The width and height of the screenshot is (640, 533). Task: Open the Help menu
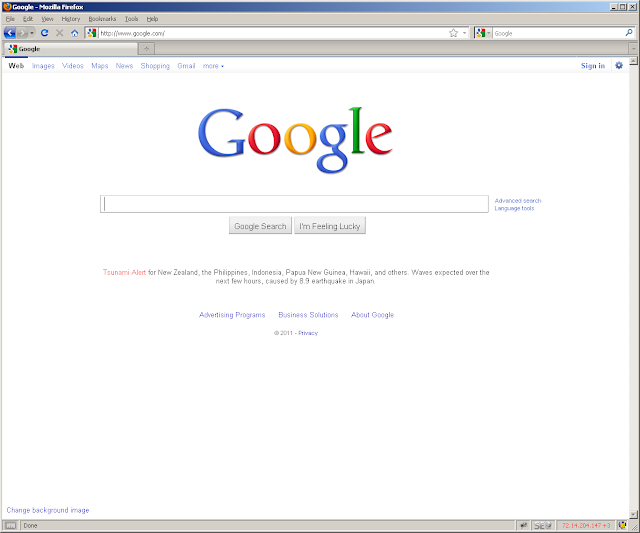point(152,19)
